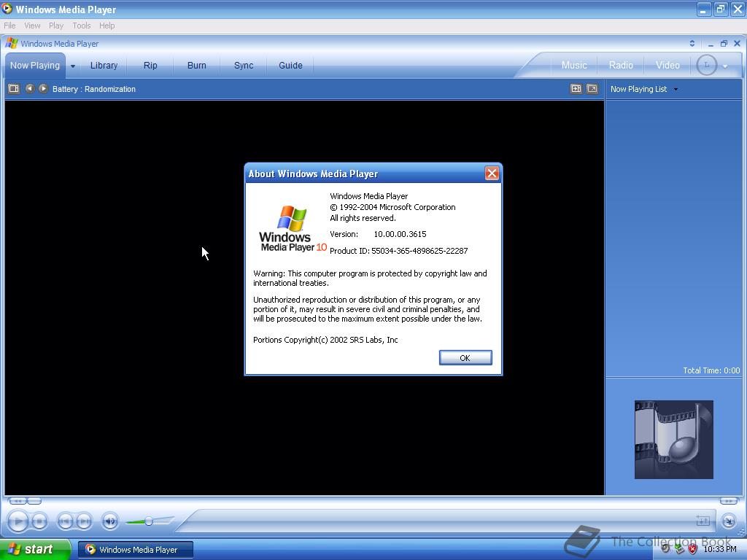Click the version number 10.00.00.3615
The width and height of the screenshot is (747, 560).
coord(400,234)
